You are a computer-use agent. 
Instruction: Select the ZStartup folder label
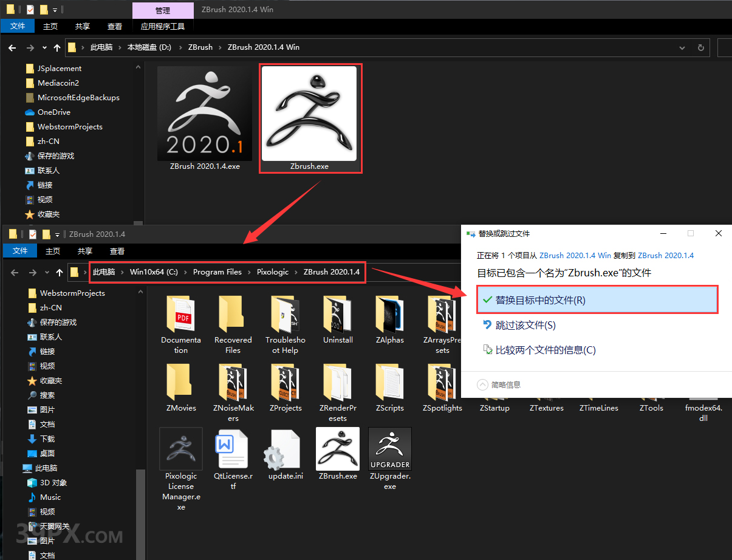494,408
